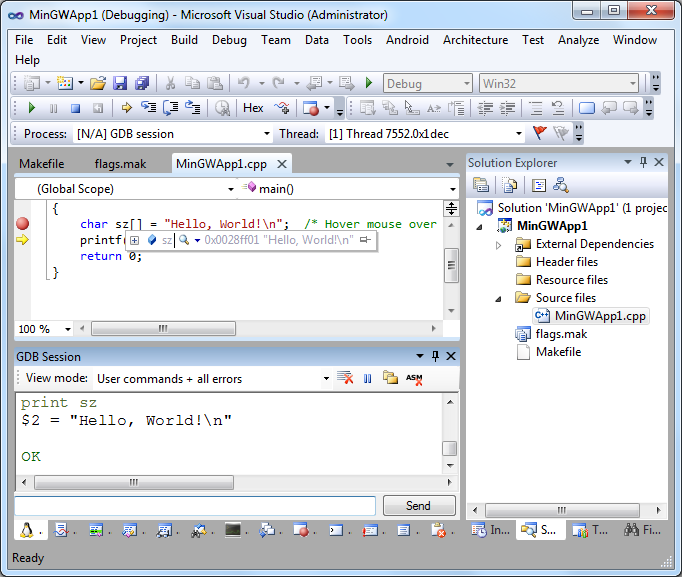Select Header files folder
The height and width of the screenshot is (577, 682).
tap(557, 262)
